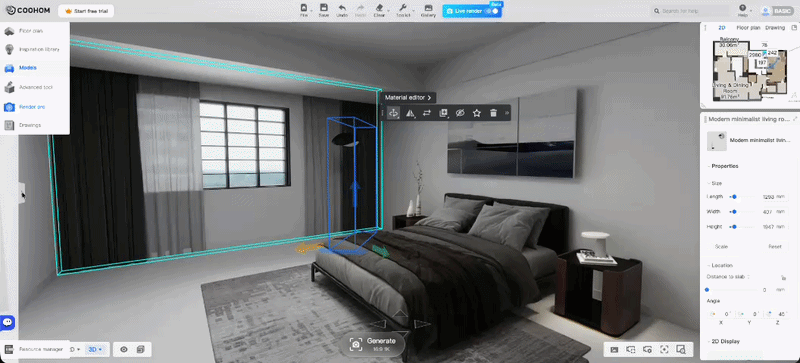
Task: Open the chat support bubble
Action: pyautogui.click(x=8, y=322)
